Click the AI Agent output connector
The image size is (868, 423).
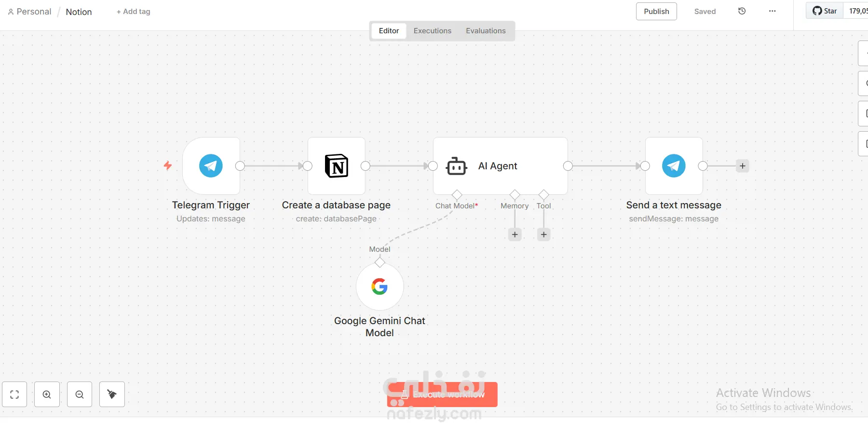point(568,166)
